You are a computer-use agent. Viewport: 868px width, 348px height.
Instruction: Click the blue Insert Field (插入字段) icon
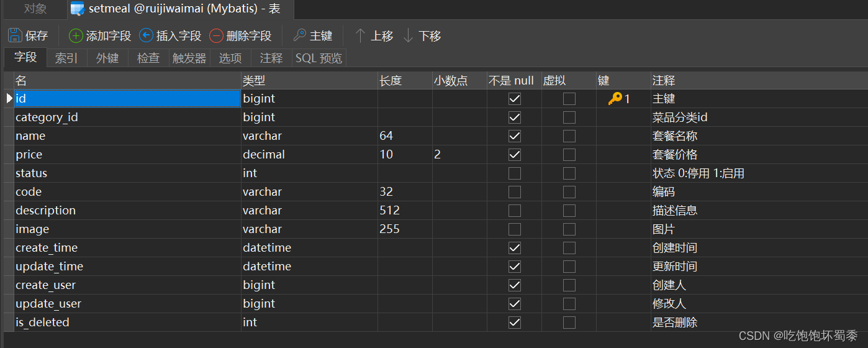click(x=147, y=35)
